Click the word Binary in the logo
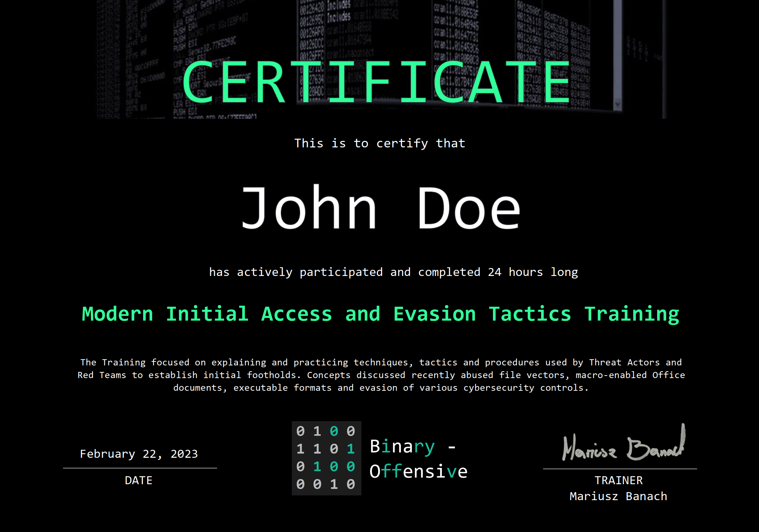759x532 pixels. pyautogui.click(x=402, y=446)
